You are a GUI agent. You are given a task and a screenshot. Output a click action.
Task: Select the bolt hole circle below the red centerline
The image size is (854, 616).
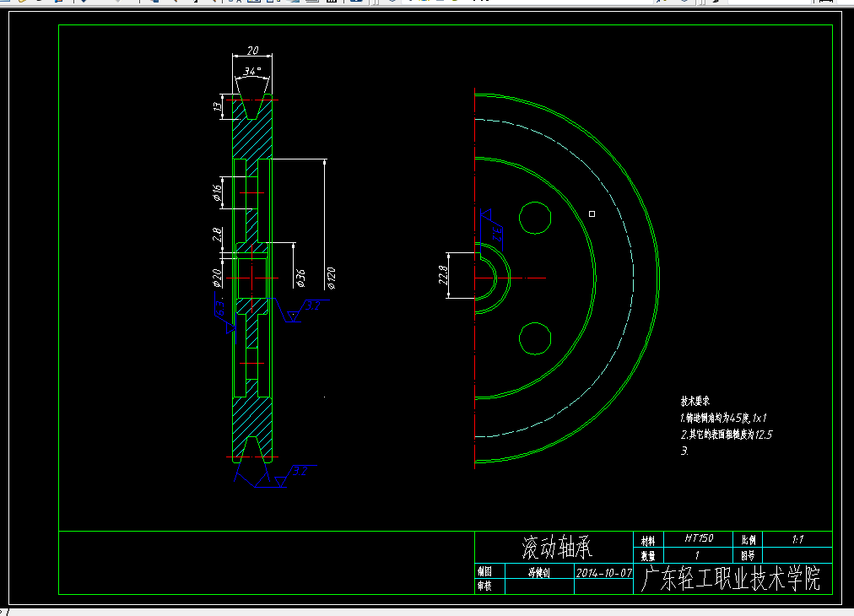(x=535, y=338)
